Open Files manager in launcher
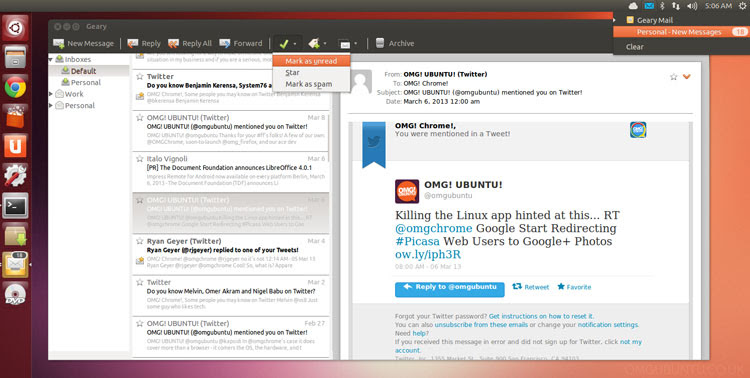 point(15,57)
